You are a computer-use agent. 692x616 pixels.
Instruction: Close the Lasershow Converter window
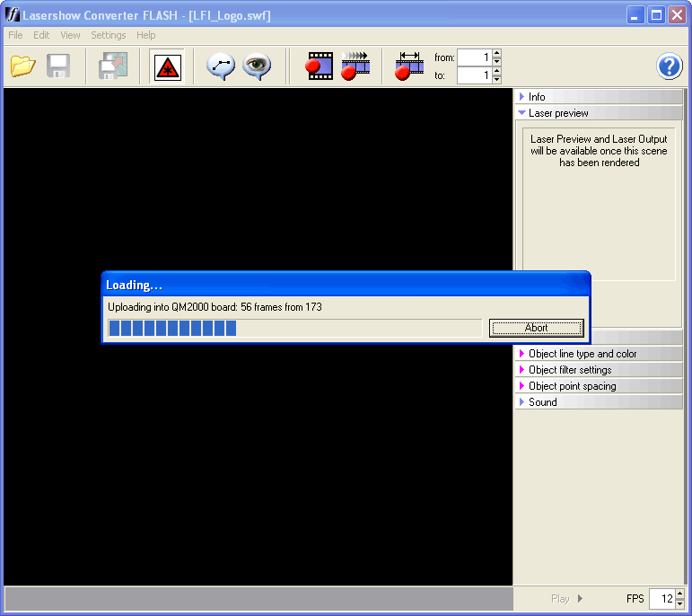(x=677, y=15)
